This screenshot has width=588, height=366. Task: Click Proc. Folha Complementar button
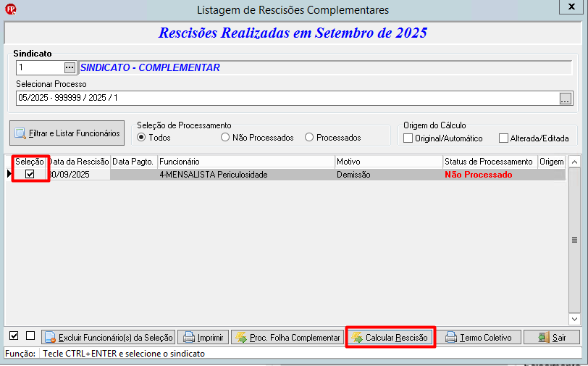coord(287,338)
